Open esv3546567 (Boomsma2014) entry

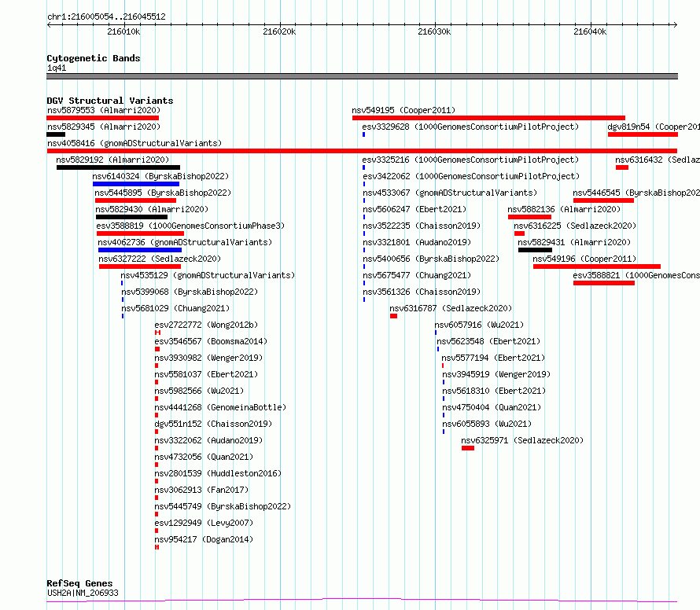211,341
